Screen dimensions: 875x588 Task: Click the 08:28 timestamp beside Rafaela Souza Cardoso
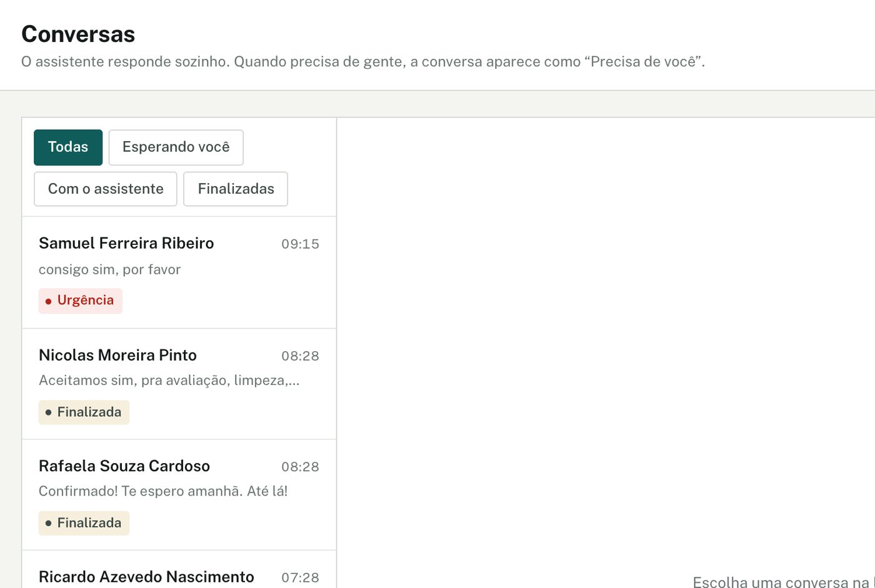tap(300, 467)
